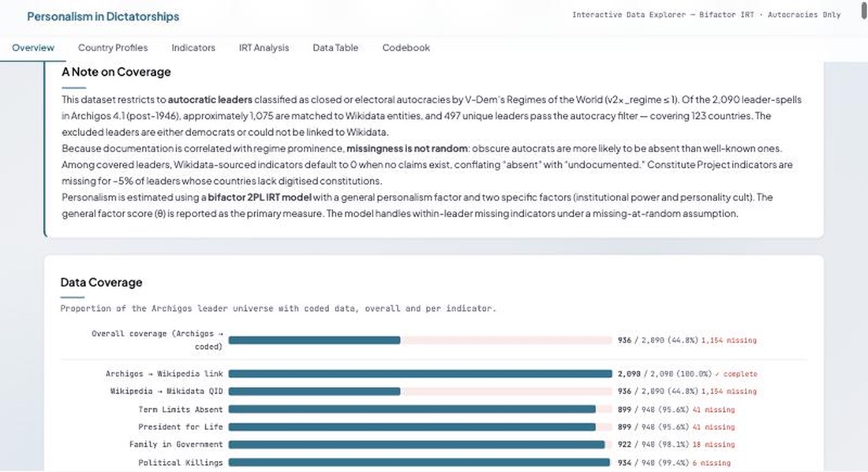This screenshot has width=868, height=472.
Task: Click the "Wikipedia → Wikidata QID" row label
Action: point(166,391)
